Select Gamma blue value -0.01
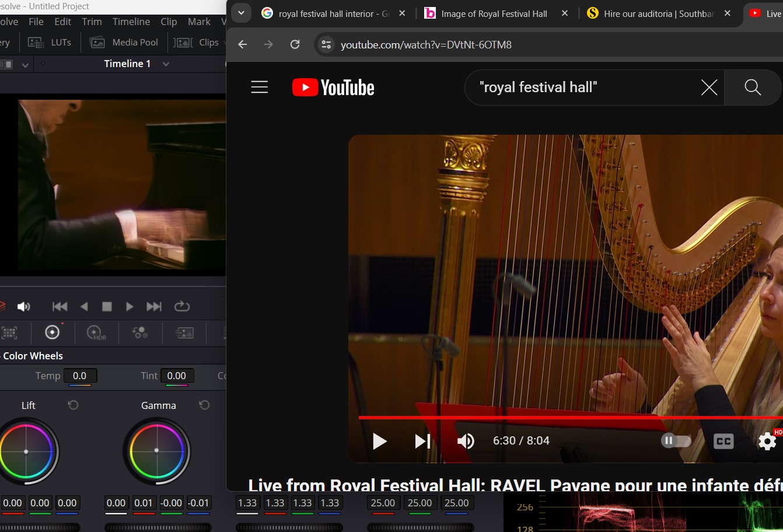 click(198, 503)
